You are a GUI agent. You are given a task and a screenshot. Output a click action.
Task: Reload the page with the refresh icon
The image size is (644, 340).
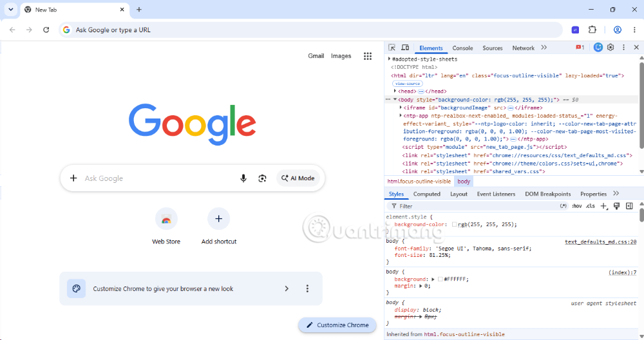pos(46,30)
